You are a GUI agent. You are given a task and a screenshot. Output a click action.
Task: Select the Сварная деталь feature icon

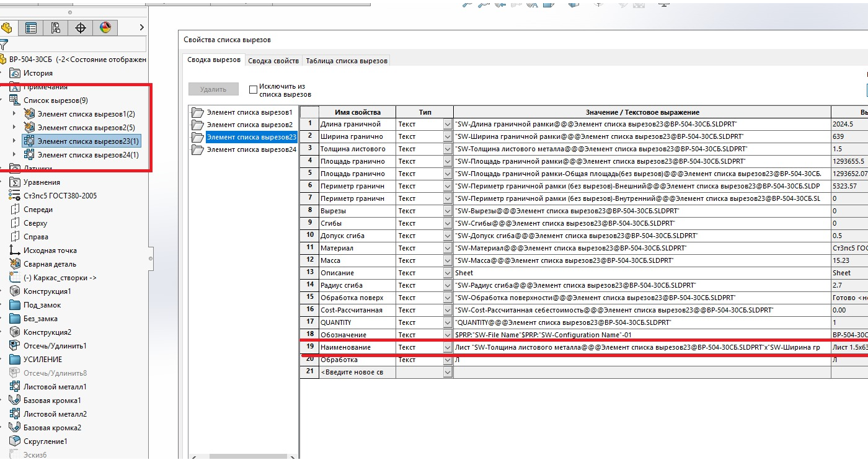click(x=15, y=264)
